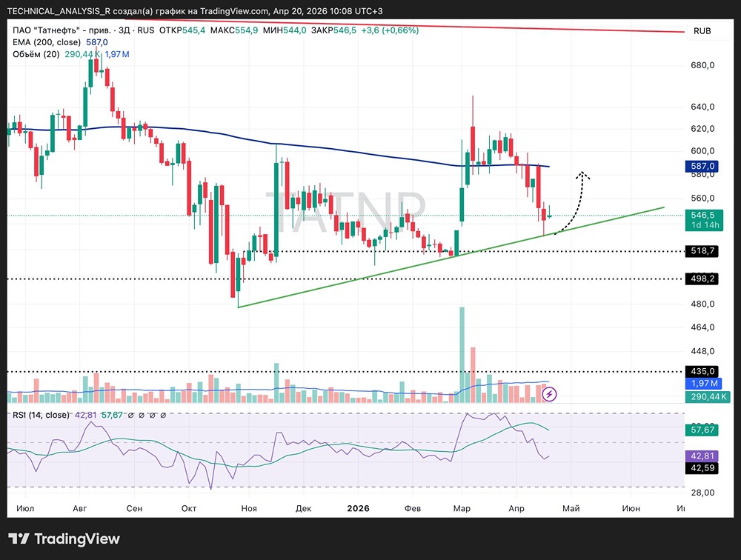
Task: Click the Авг month on time axis
Action: 80,508
